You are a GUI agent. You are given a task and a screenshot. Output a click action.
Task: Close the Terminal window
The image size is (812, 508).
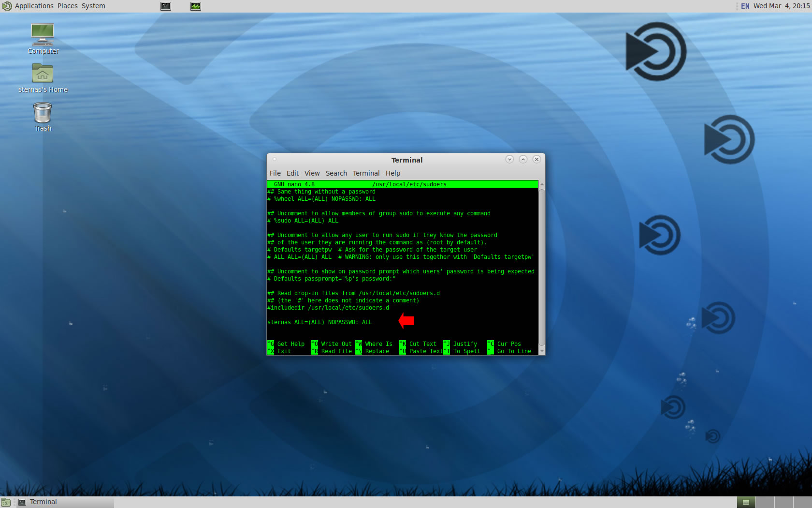click(x=536, y=159)
